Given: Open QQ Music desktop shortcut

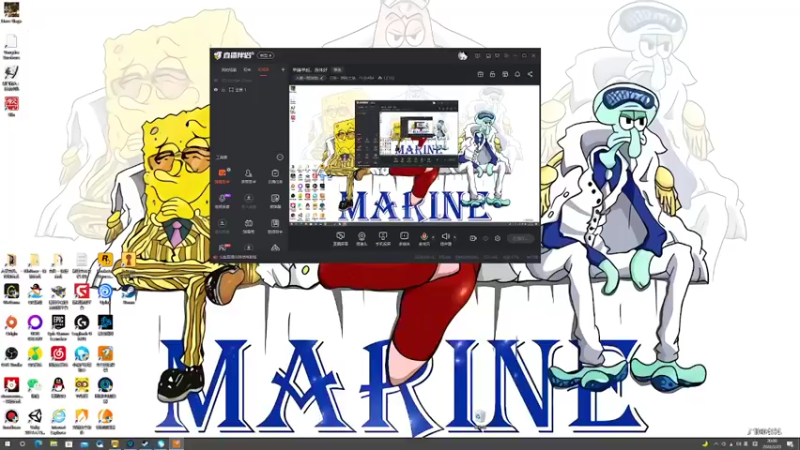Looking at the screenshot, I should tap(35, 357).
